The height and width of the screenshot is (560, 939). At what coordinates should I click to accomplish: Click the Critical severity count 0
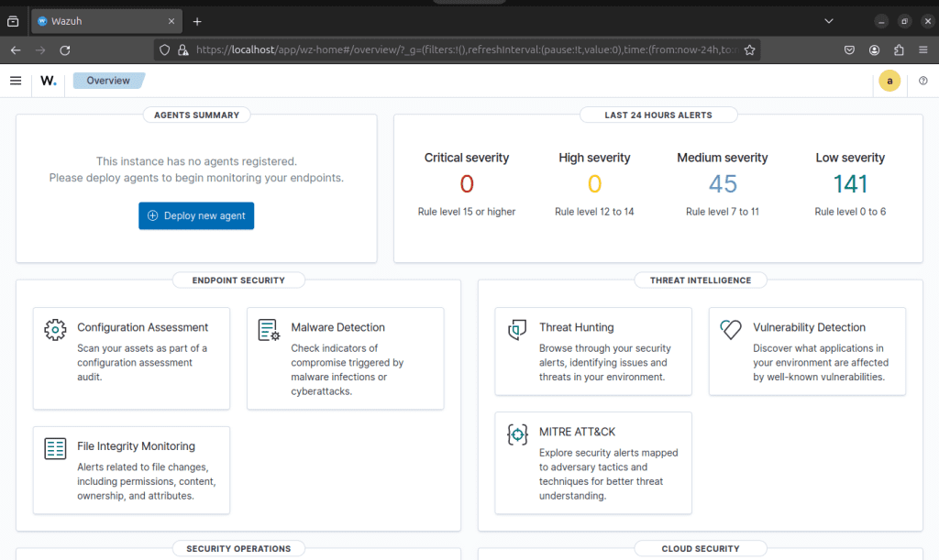click(x=467, y=184)
